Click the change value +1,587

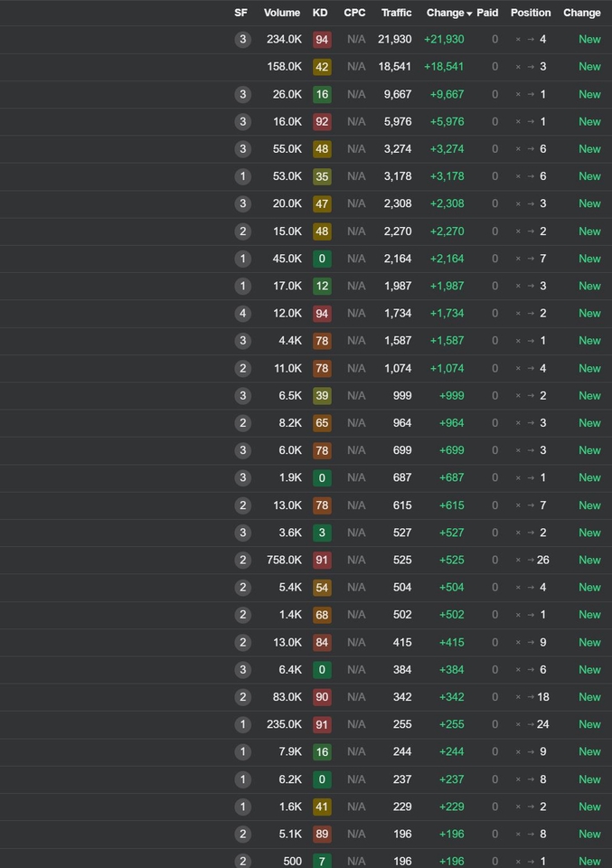click(447, 341)
